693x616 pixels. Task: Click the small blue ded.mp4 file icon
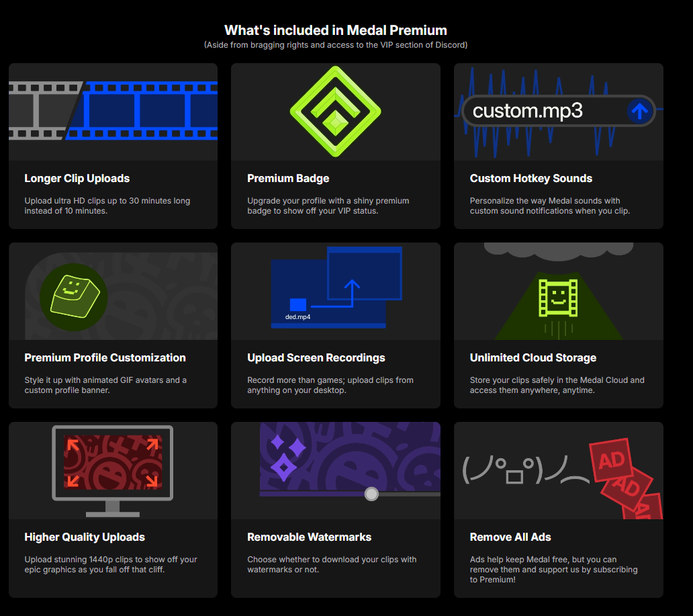[298, 305]
